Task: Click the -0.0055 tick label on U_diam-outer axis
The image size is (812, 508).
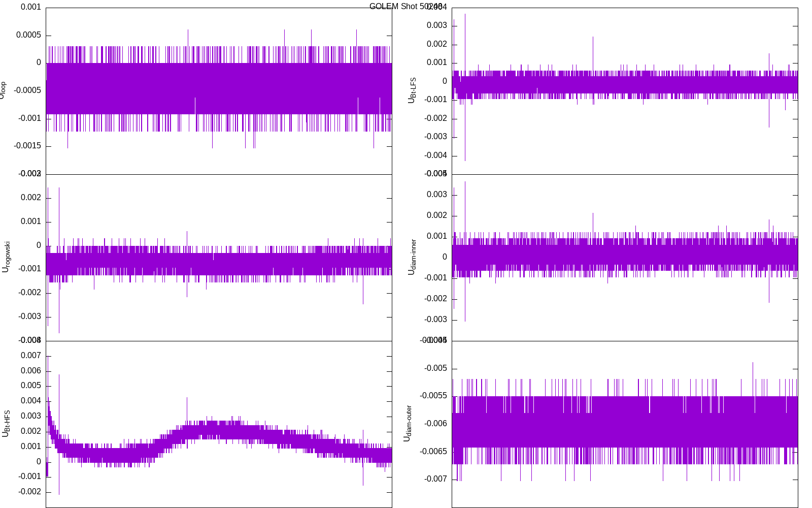Action: [x=433, y=396]
